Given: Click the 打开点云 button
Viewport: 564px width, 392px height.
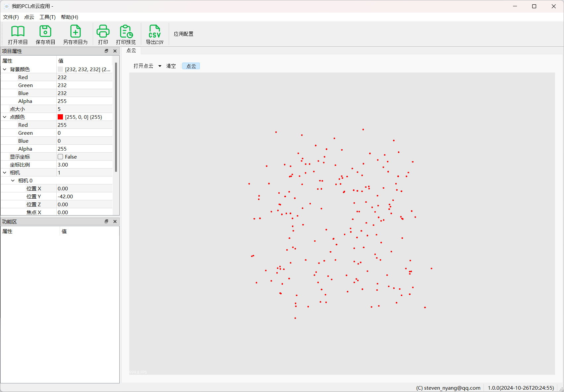Looking at the screenshot, I should (143, 66).
